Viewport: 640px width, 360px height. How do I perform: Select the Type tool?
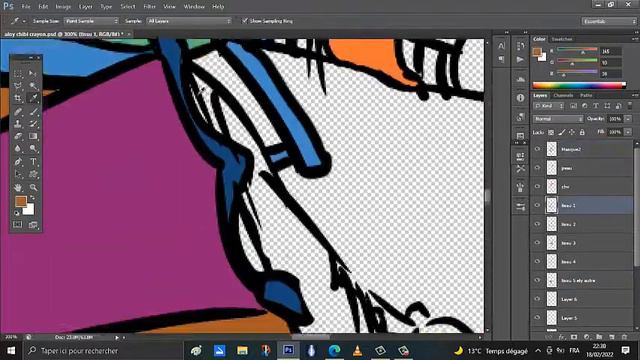(x=33, y=162)
